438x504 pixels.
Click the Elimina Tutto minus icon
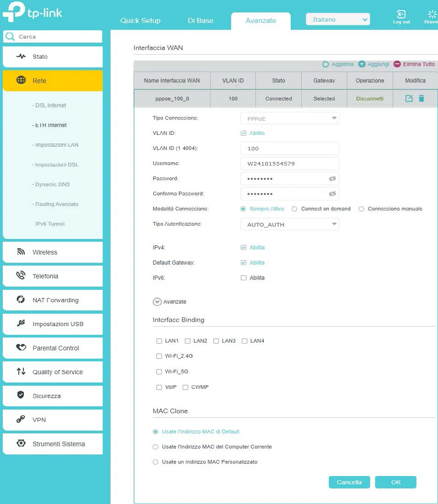click(x=397, y=64)
